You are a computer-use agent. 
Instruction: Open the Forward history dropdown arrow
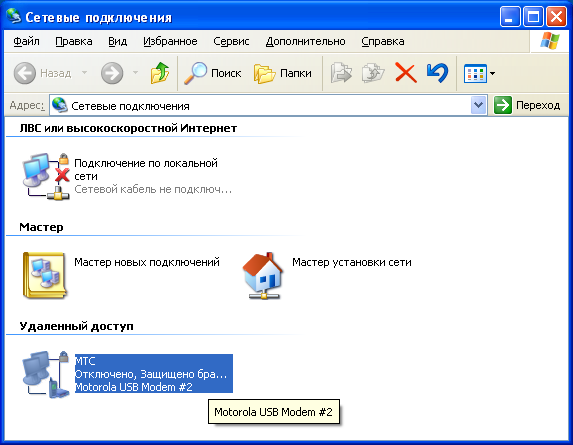tap(135, 72)
